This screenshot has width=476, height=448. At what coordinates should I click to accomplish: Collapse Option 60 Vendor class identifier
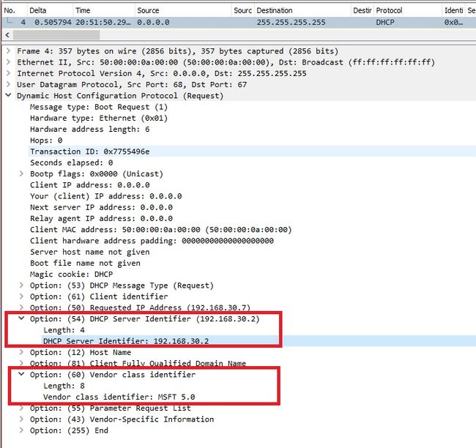point(21,374)
